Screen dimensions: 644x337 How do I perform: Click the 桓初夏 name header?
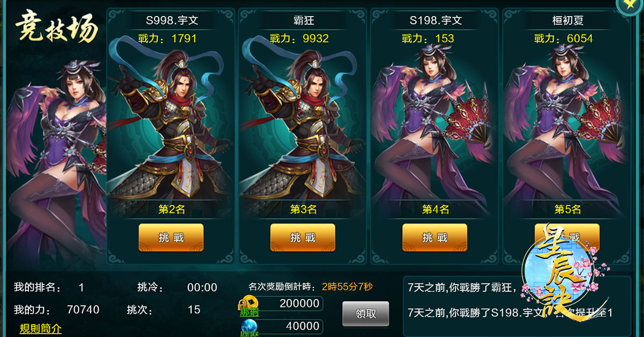point(567,21)
